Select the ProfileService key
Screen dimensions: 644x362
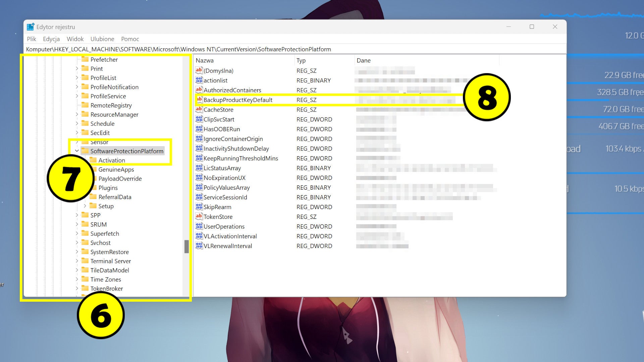(x=108, y=96)
